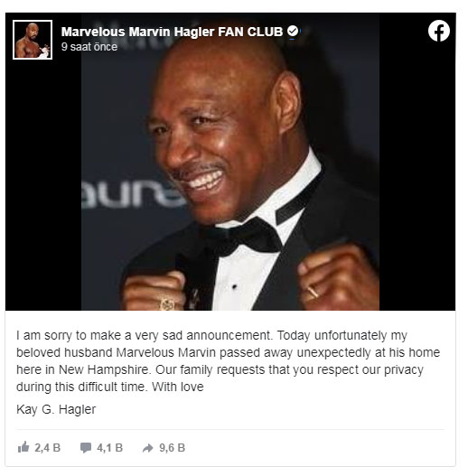
Task: Open the page's profile picture thumbnail
Action: pyautogui.click(x=33, y=40)
